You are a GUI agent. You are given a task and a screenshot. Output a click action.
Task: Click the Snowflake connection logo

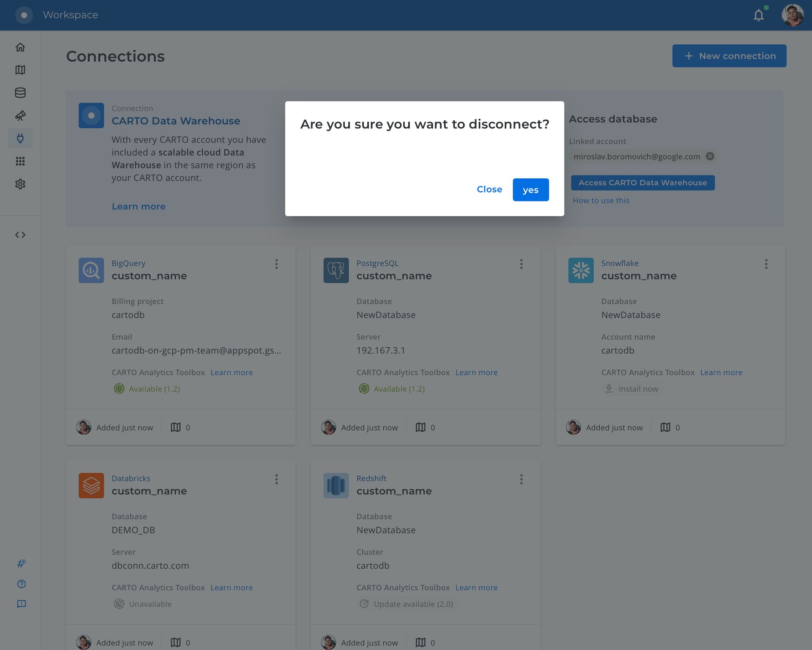(x=581, y=270)
